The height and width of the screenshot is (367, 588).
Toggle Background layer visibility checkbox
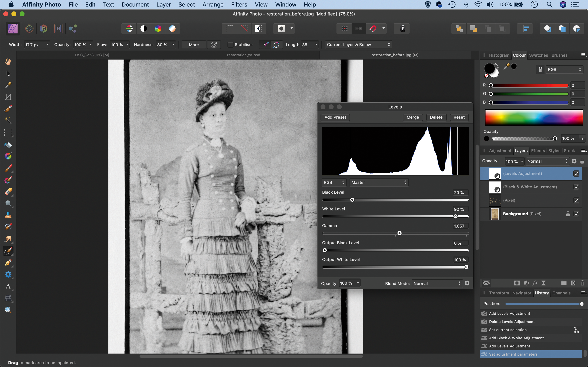[x=576, y=214]
